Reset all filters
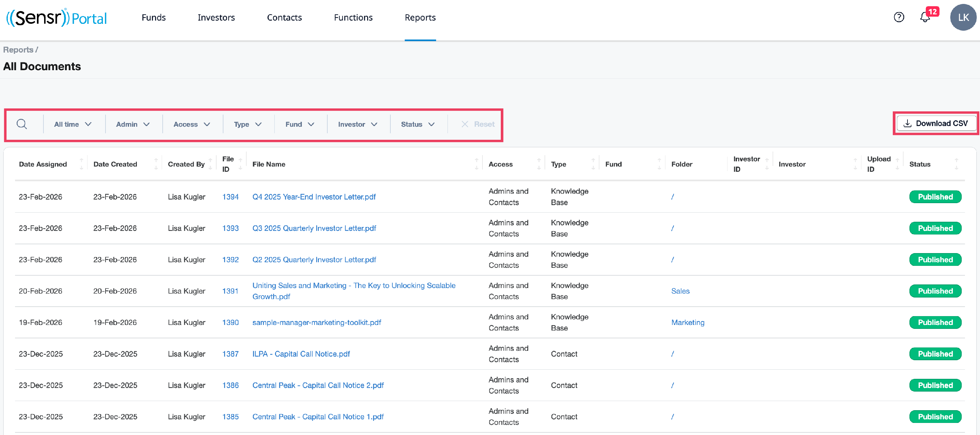Image resolution: width=980 pixels, height=435 pixels. point(478,124)
